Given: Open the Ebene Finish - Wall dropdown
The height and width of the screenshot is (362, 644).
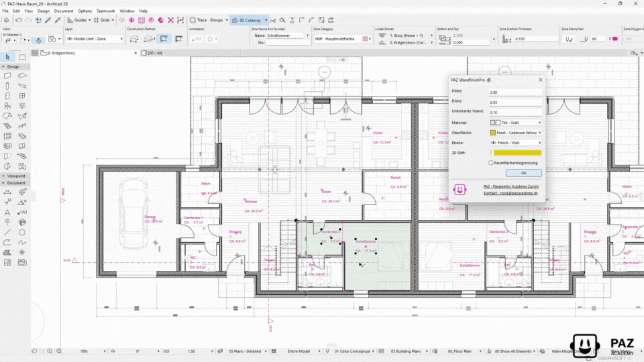Looking at the screenshot, I should 515,143.
